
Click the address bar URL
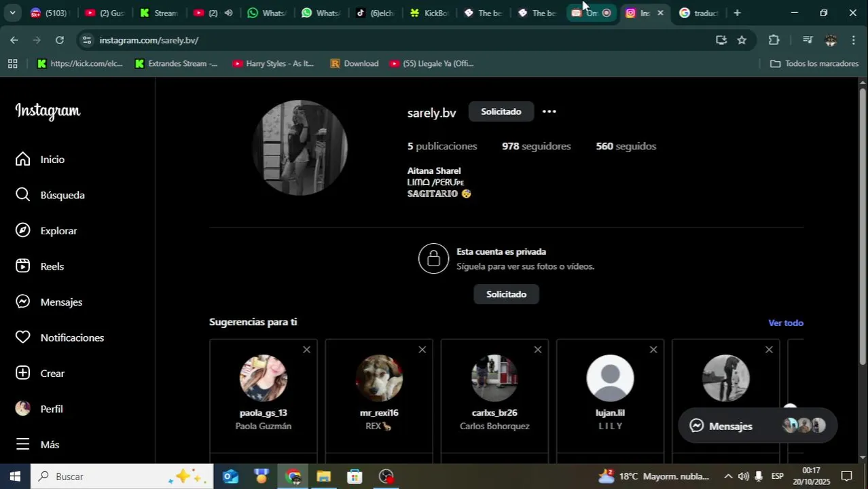pos(149,40)
